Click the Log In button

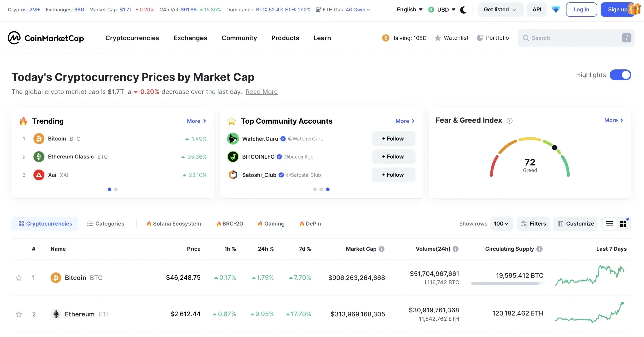581,9
